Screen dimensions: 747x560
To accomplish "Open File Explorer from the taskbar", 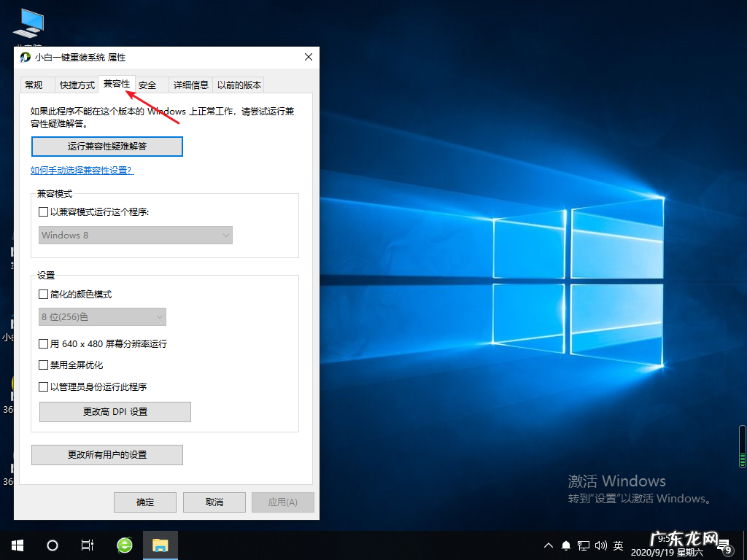I will [x=160, y=545].
